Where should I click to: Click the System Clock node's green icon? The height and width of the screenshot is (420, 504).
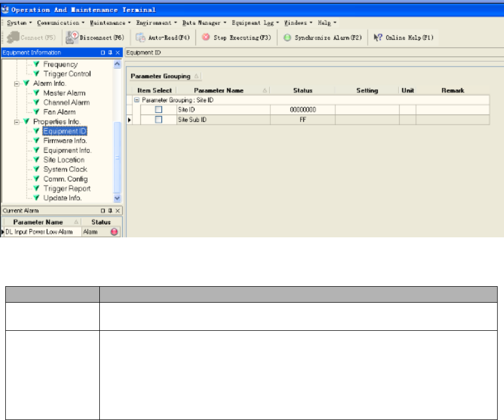tap(36, 169)
